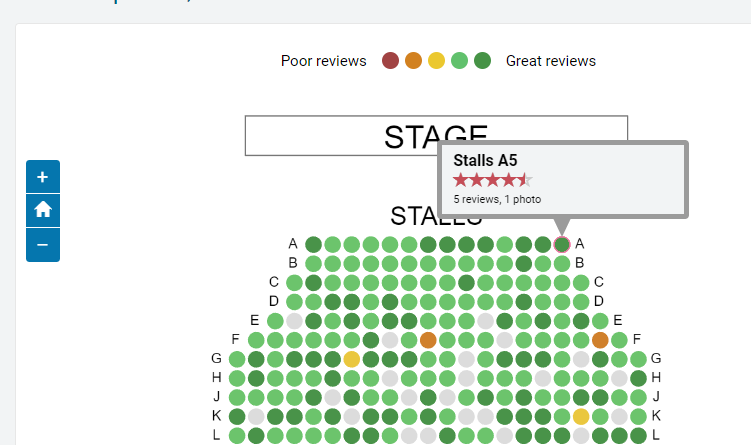Select seat beside the left A row label
The image size is (751, 445).
point(313,244)
